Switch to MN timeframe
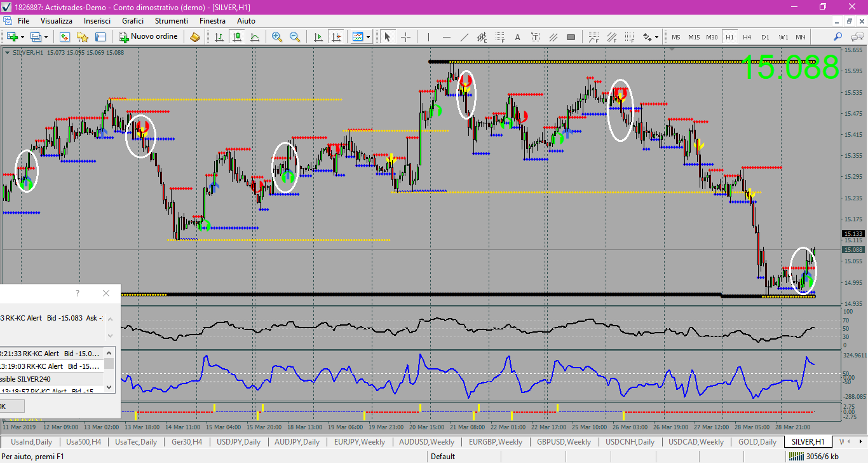 [x=801, y=37]
